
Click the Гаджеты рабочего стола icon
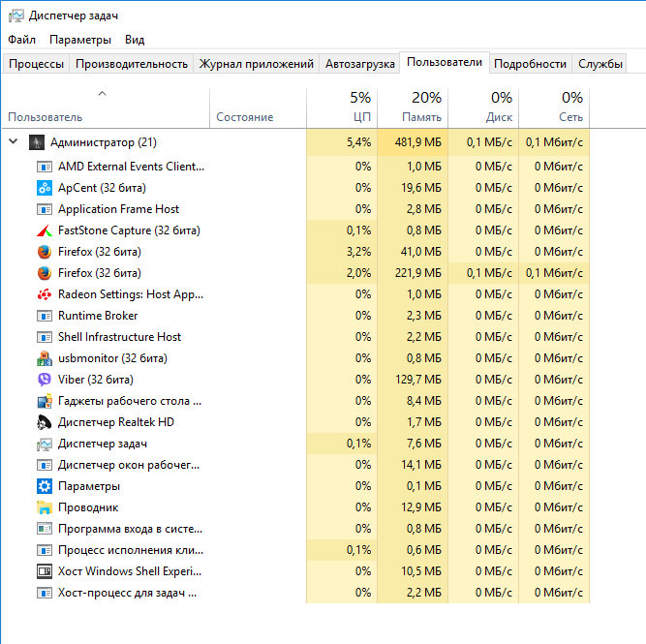click(x=45, y=401)
